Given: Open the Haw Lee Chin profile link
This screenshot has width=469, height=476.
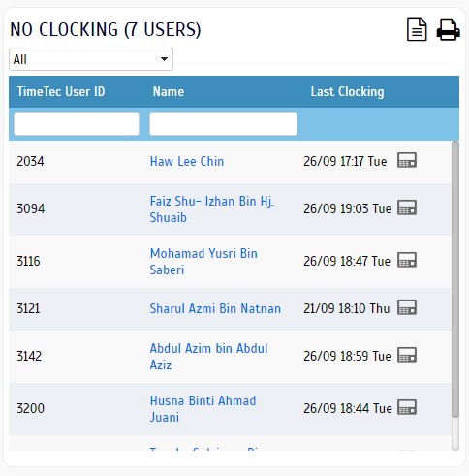Looking at the screenshot, I should tap(187, 161).
